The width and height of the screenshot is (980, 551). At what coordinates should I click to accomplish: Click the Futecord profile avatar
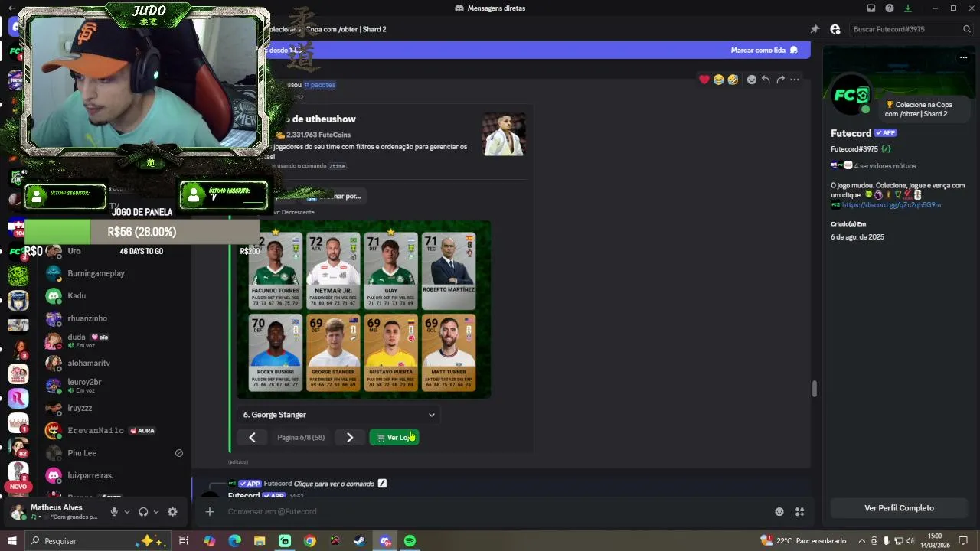851,95
